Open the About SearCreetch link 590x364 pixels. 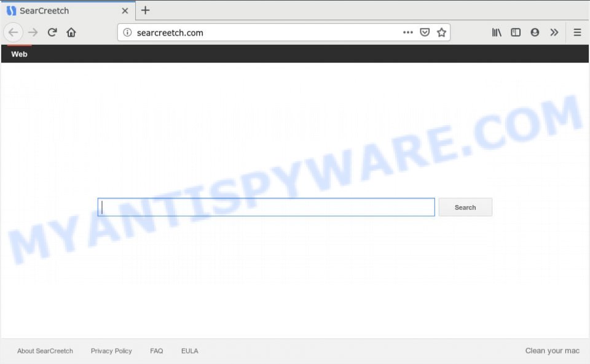45,351
